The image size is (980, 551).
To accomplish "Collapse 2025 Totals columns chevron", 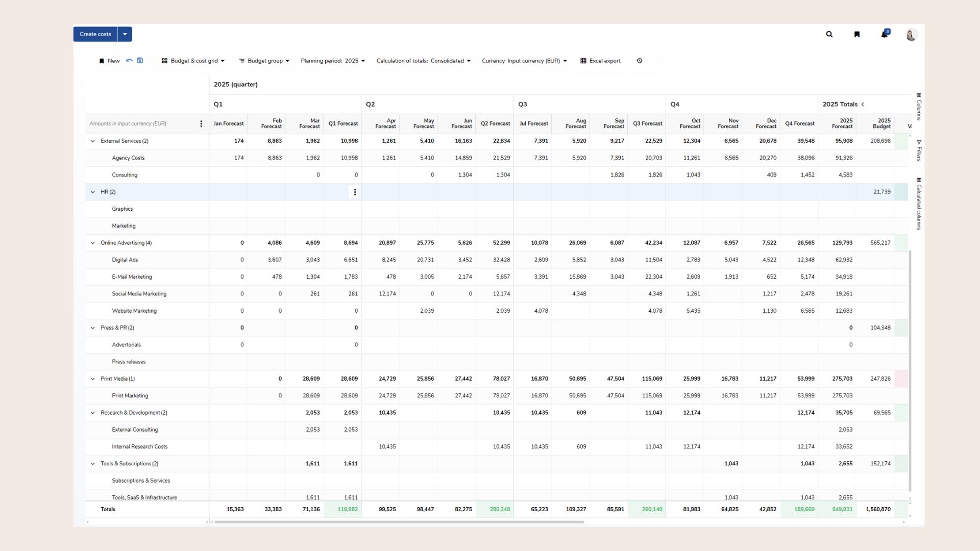I will coord(863,104).
